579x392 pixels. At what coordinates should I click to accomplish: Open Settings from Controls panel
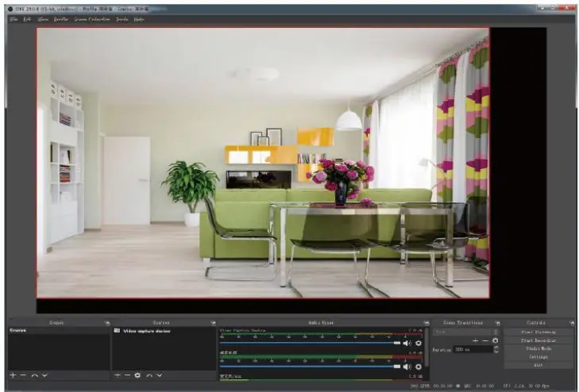tap(538, 356)
